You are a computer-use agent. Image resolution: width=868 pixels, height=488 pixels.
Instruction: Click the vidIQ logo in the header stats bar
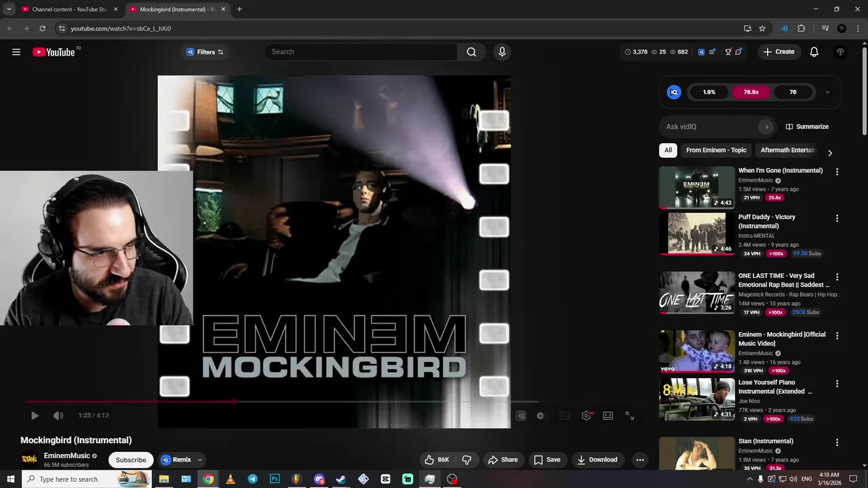[701, 52]
